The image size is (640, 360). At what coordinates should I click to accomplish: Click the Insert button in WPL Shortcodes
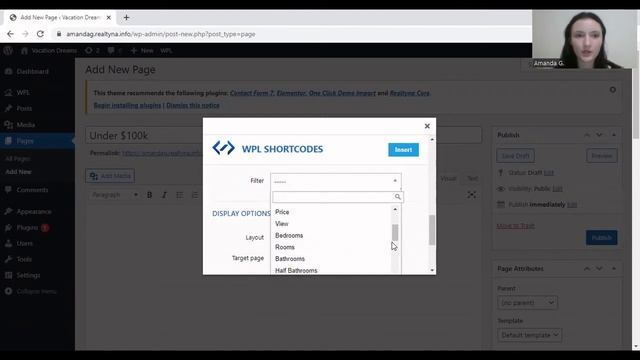coord(403,150)
